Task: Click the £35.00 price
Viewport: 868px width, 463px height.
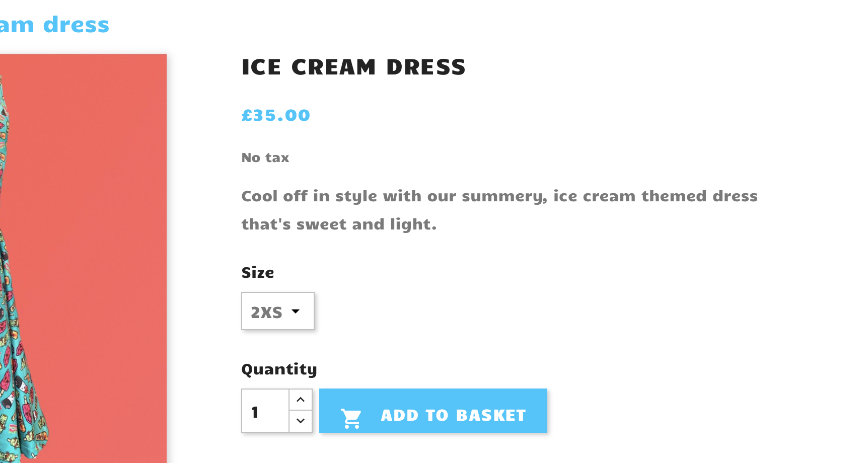Action: pos(275,115)
